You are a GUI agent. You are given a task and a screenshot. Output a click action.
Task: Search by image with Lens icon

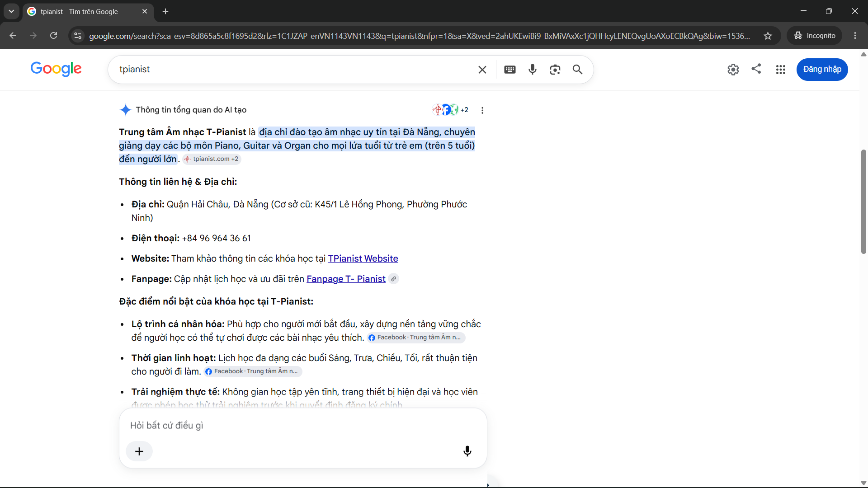[x=555, y=70]
